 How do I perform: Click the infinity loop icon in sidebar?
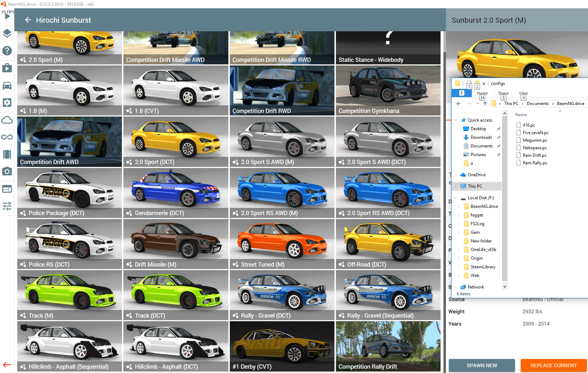click(x=7, y=137)
